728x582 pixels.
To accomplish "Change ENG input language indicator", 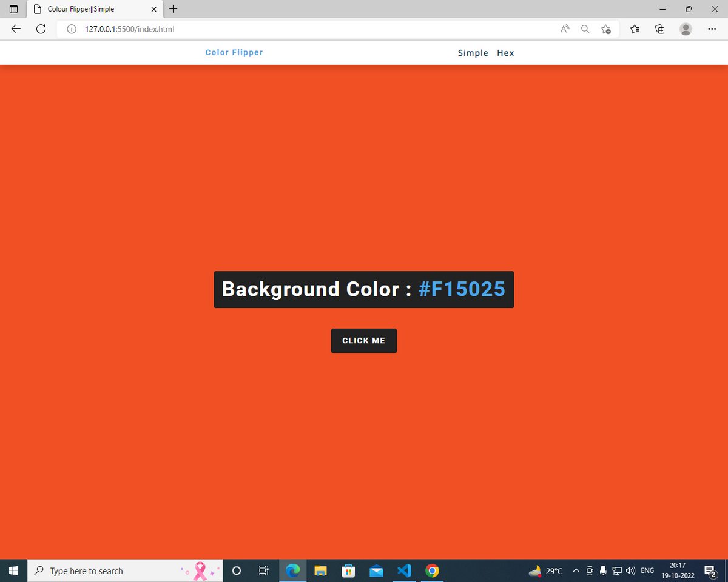I will point(647,570).
